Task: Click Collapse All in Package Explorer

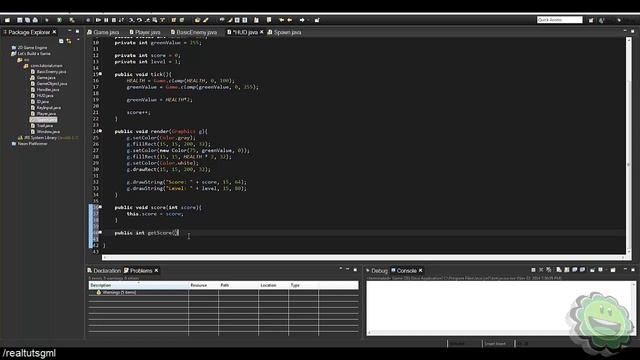Action: coord(61,41)
